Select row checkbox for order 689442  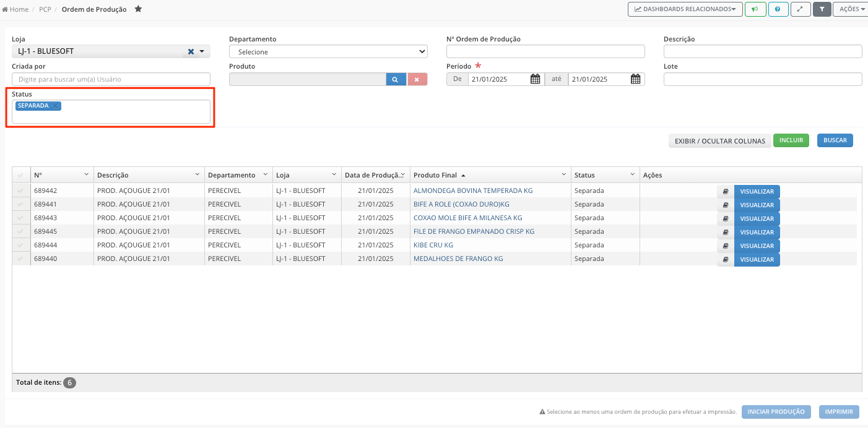pyautogui.click(x=20, y=191)
